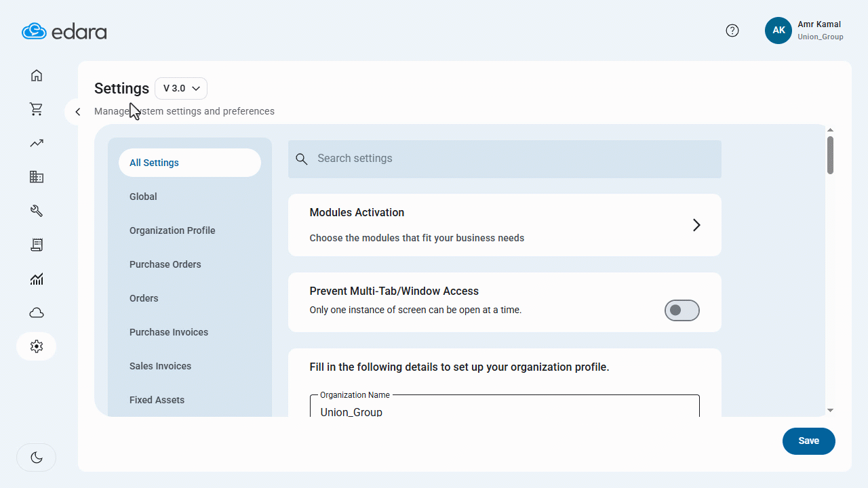The width and height of the screenshot is (868, 488).
Task: Open the building icon in sidebar
Action: [x=37, y=177]
